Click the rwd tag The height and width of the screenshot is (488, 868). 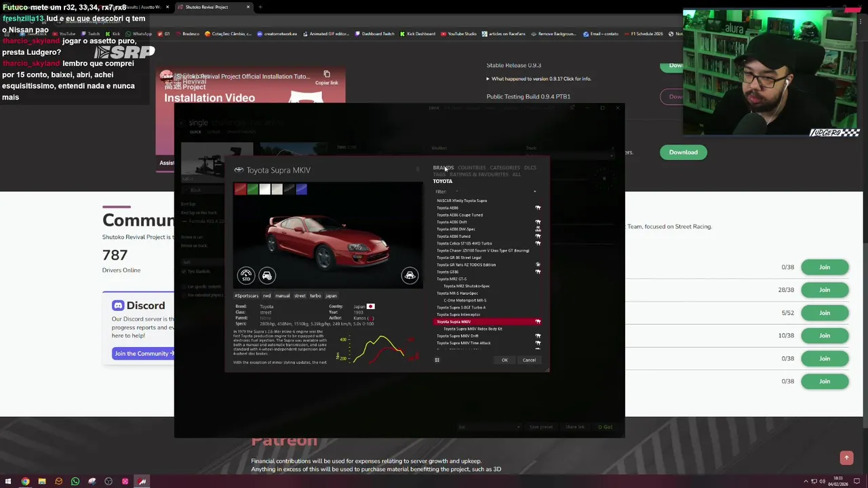pyautogui.click(x=267, y=296)
